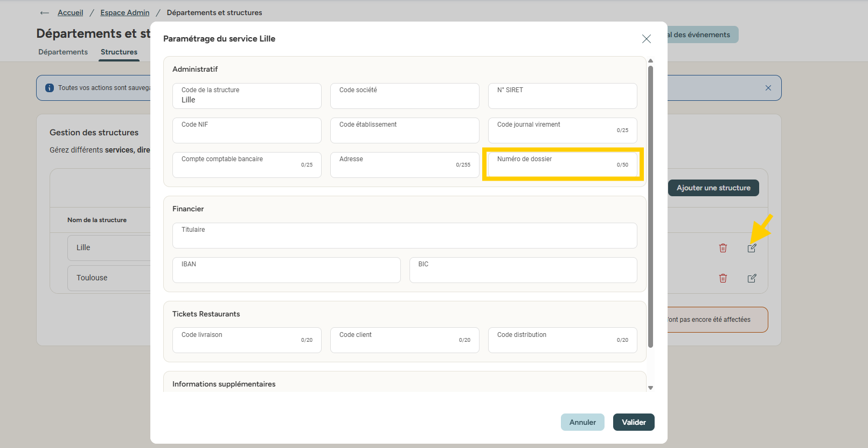Focus the Code établissement field
This screenshot has height=448, width=868.
click(x=405, y=130)
